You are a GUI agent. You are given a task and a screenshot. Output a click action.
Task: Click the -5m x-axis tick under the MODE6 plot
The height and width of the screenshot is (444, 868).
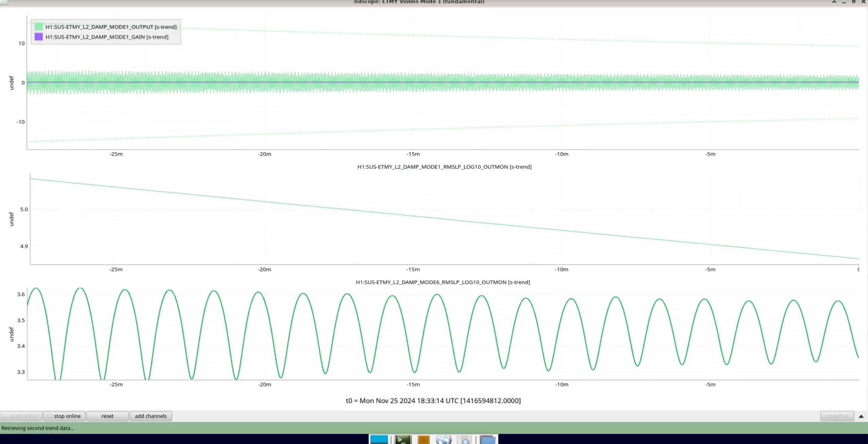pos(710,384)
